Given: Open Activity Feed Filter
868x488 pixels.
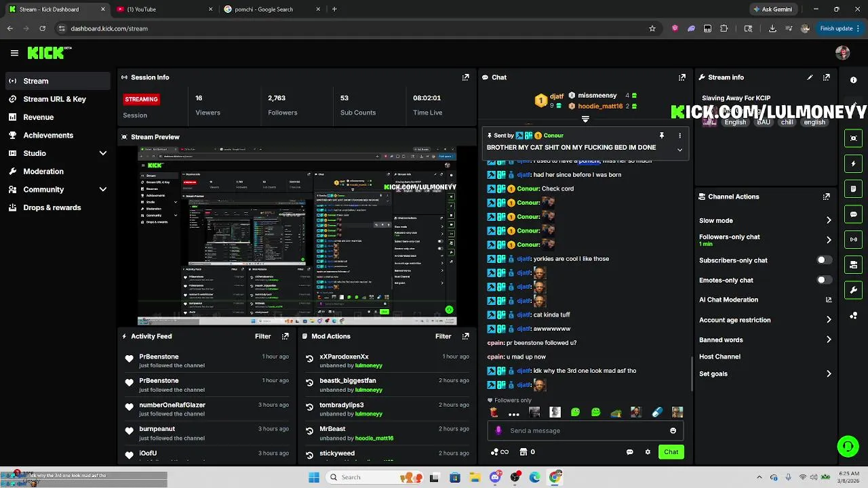Looking at the screenshot, I should (262, 336).
